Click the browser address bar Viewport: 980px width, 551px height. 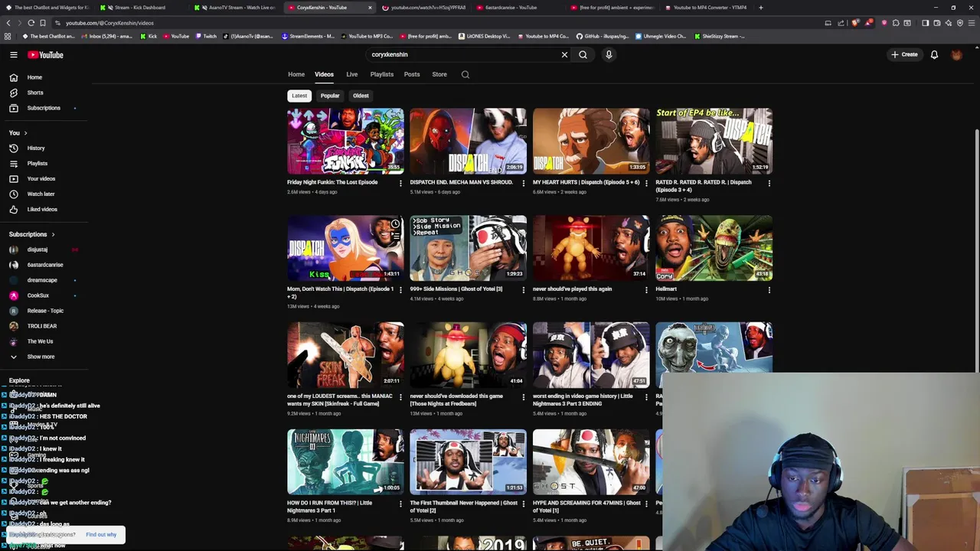point(436,23)
